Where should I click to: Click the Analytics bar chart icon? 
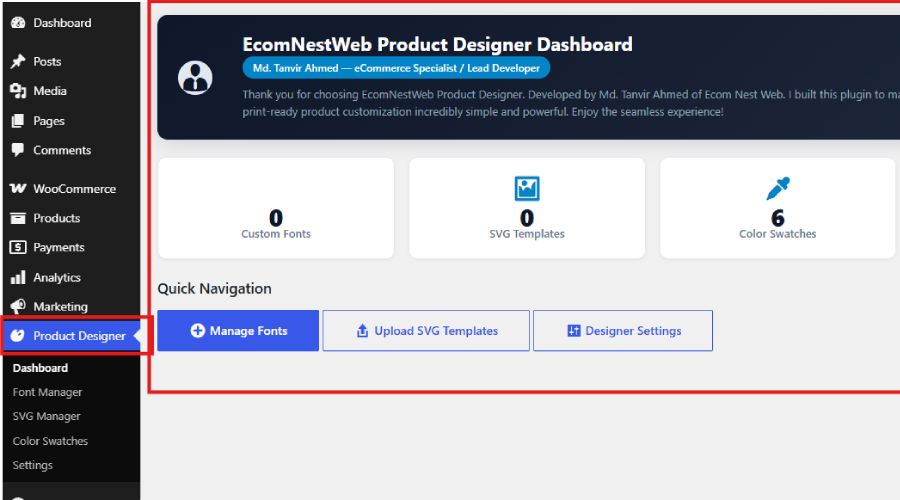[18, 277]
